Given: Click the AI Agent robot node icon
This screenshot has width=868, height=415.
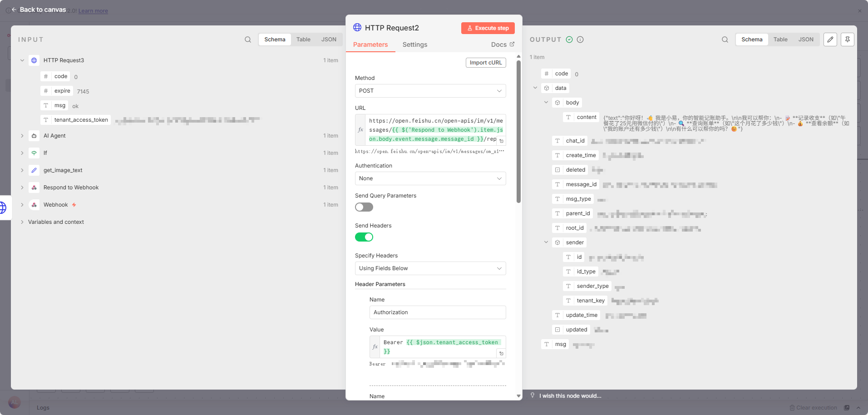Looking at the screenshot, I should coord(34,136).
